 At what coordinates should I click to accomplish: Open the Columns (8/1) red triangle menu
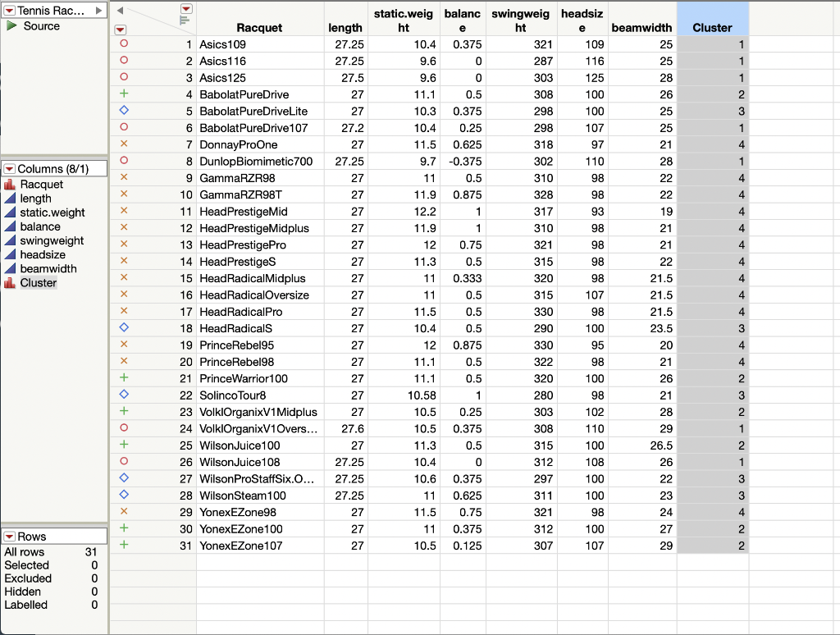(x=9, y=169)
